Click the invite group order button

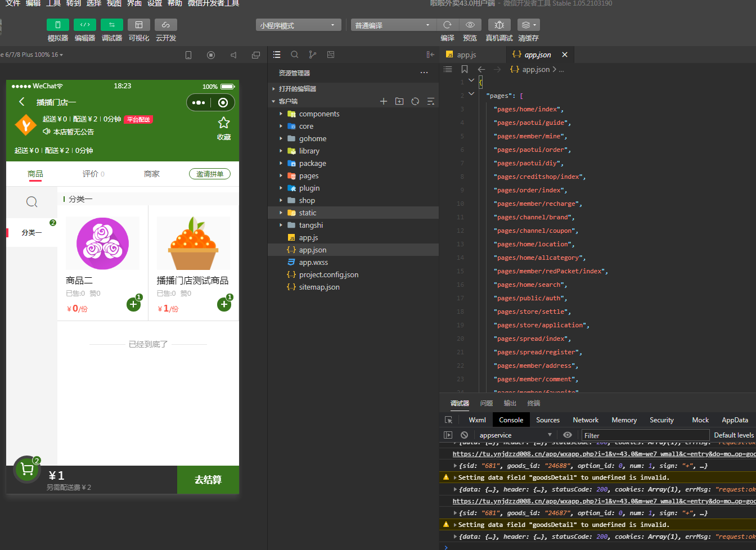pyautogui.click(x=210, y=174)
